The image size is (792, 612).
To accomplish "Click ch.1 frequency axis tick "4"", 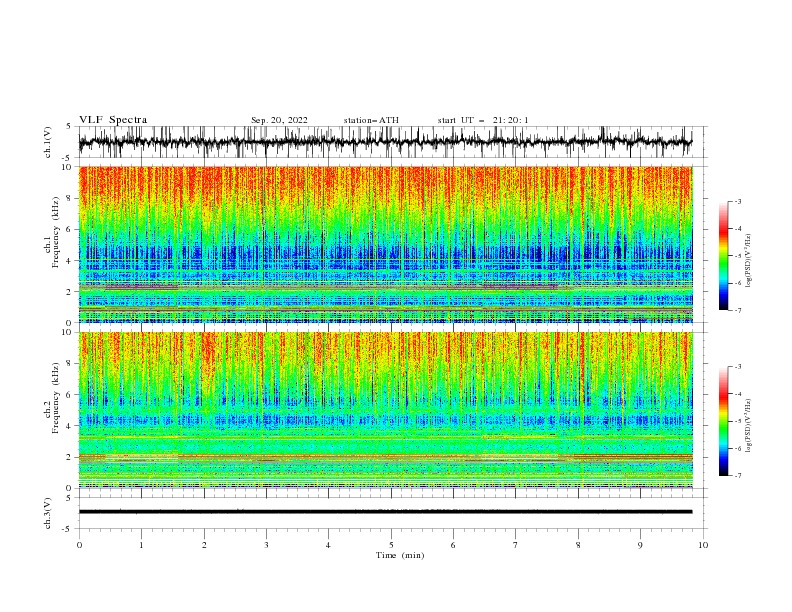I will pyautogui.click(x=70, y=261).
